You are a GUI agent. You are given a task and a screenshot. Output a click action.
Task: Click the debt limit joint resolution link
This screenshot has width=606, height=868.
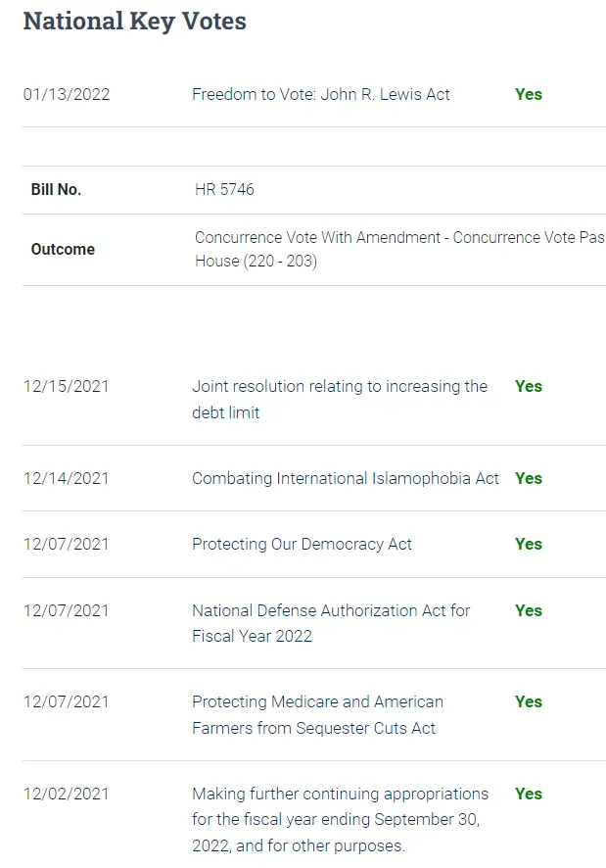coord(339,399)
